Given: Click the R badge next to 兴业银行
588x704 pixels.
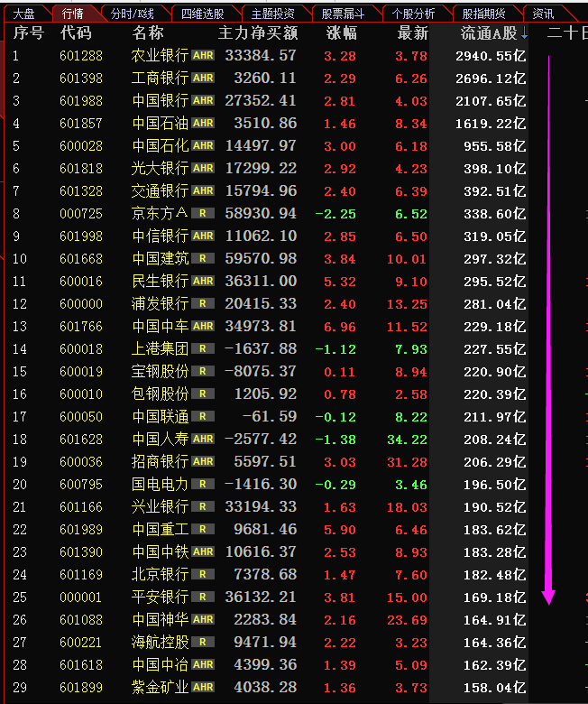Looking at the screenshot, I should [x=203, y=506].
